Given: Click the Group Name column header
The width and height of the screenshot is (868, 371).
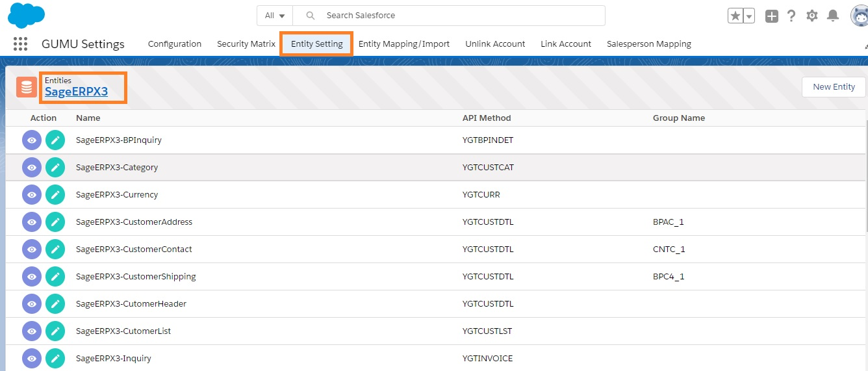Looking at the screenshot, I should (x=679, y=118).
